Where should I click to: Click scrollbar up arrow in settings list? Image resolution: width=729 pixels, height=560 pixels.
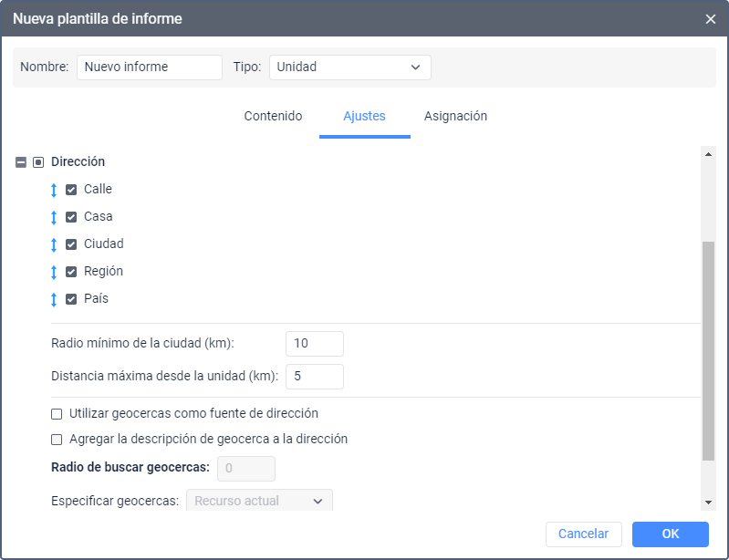tap(708, 155)
